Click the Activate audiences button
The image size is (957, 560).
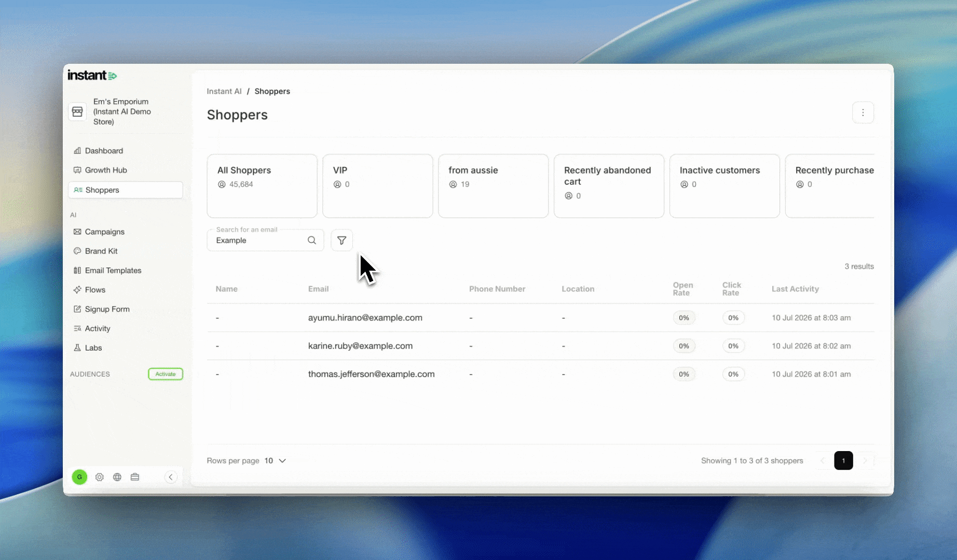[166, 374]
